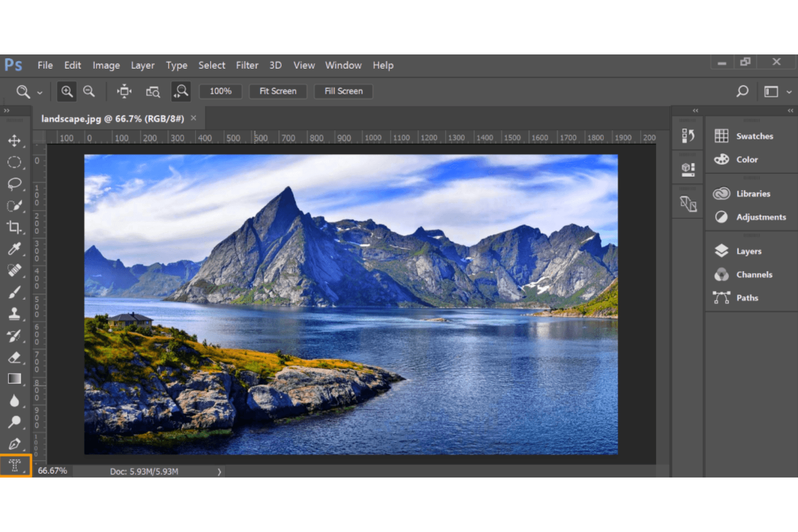Open the Filter menu
Image resolution: width=798 pixels, height=532 pixels.
click(x=247, y=65)
